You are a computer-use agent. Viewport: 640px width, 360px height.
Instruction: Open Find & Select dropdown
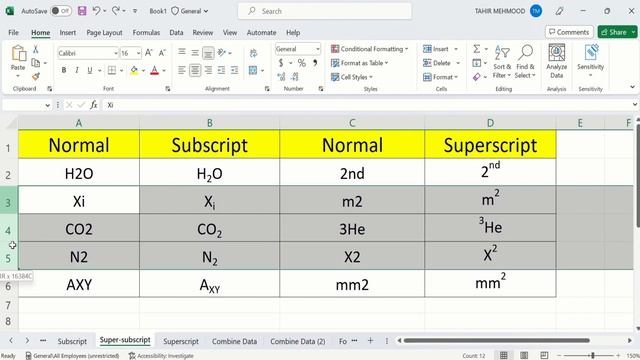pos(525,61)
